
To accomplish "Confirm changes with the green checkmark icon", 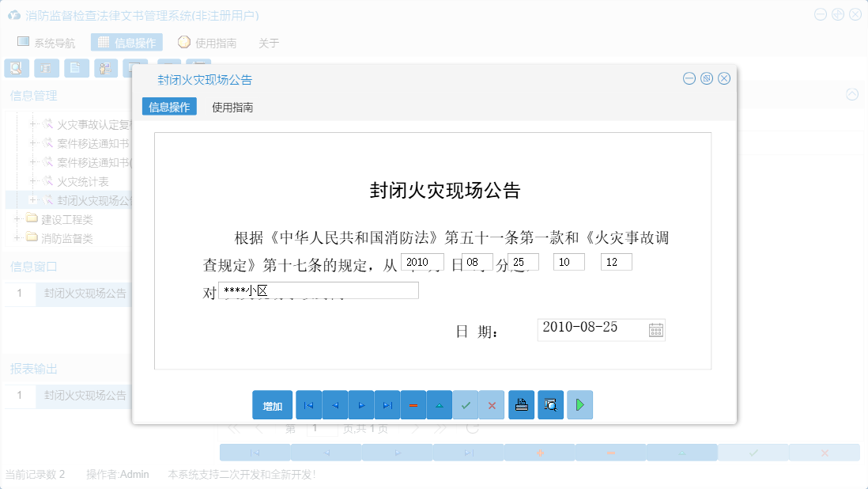I will pos(466,404).
